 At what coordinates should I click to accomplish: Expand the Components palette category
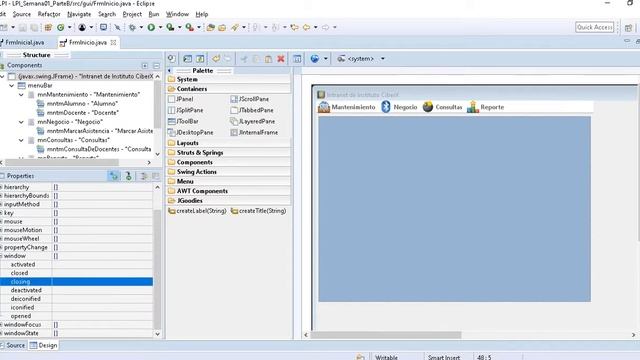(x=229, y=162)
